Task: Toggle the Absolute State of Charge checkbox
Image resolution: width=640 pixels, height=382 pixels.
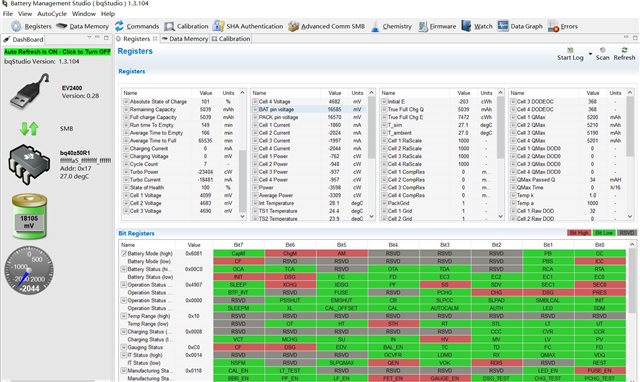Action: [126, 102]
